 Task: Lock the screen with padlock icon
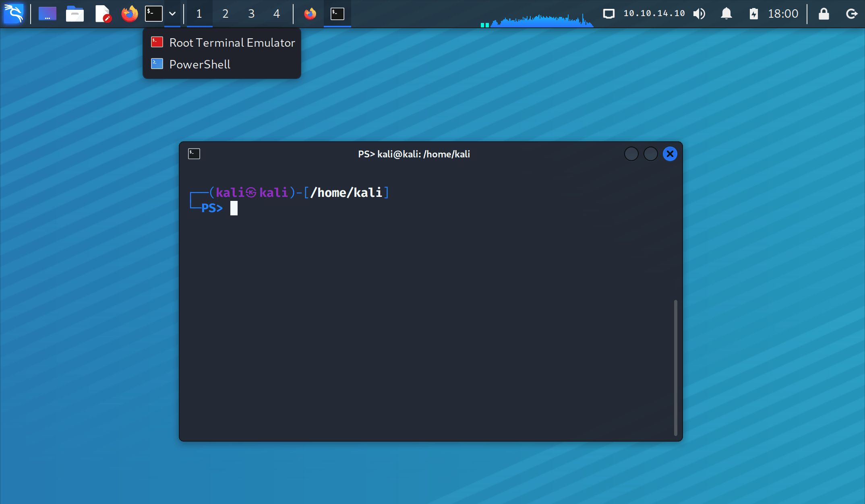[x=824, y=14]
